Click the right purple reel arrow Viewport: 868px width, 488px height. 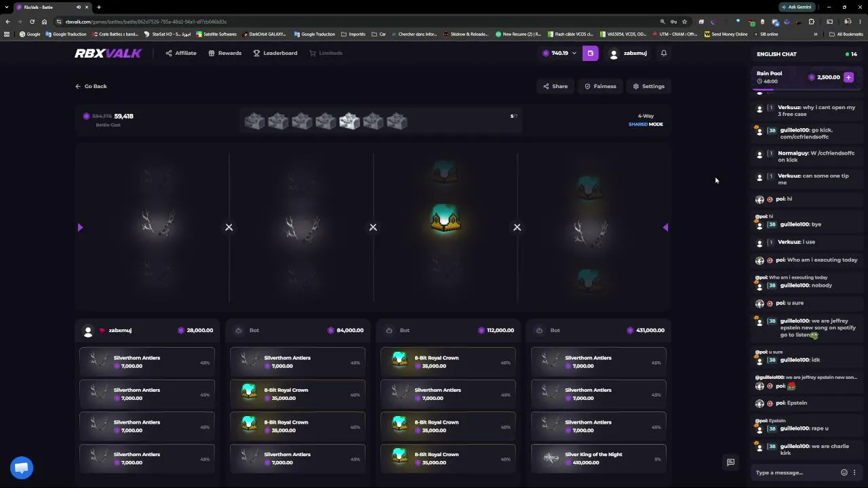pyautogui.click(x=665, y=227)
